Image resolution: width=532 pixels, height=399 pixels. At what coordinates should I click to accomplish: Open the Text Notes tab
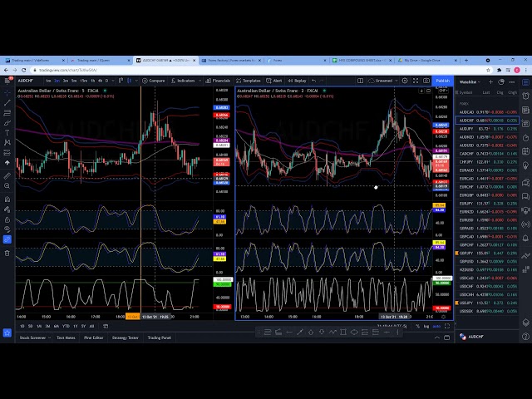coord(66,337)
